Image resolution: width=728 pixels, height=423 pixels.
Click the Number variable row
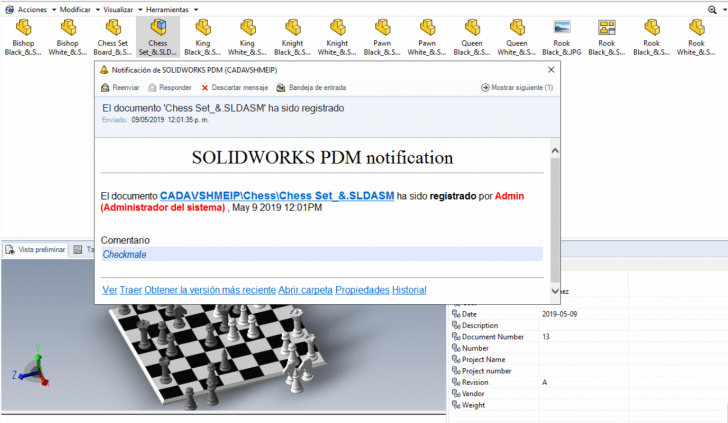tap(587, 348)
